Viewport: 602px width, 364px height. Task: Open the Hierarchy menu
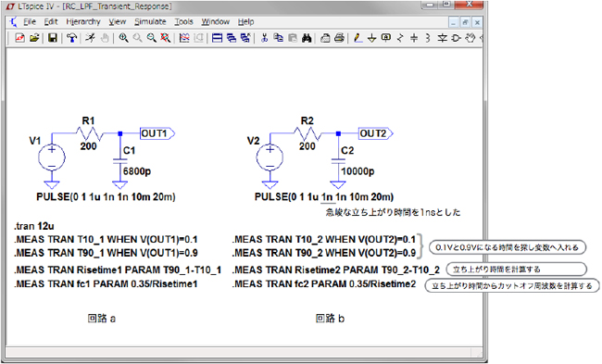coord(83,22)
